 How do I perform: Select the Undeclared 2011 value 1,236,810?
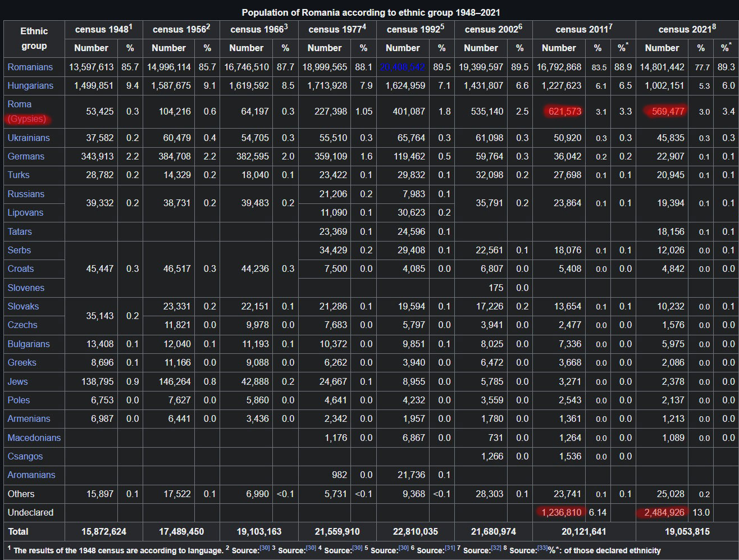tap(561, 512)
